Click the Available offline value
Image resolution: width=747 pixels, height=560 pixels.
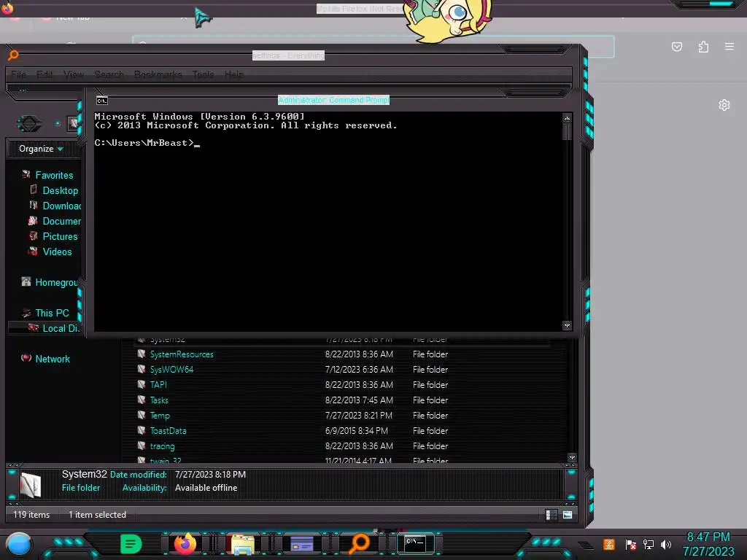[x=206, y=488]
